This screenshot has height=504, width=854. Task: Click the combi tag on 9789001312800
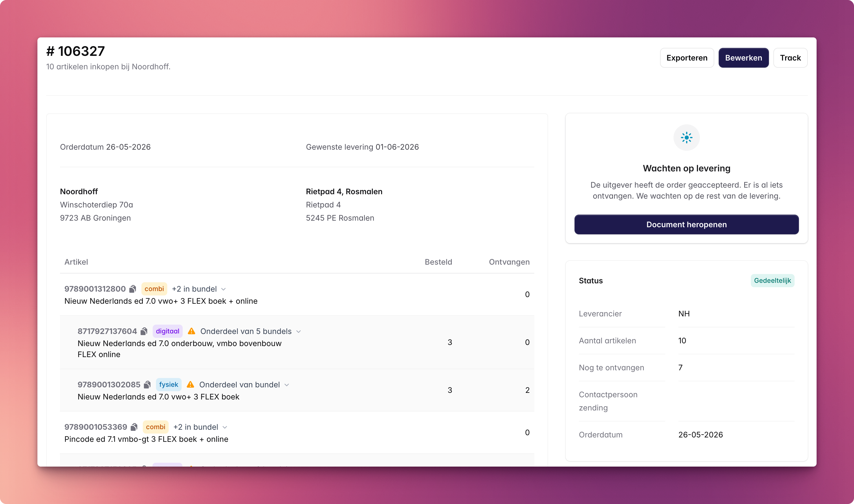154,289
